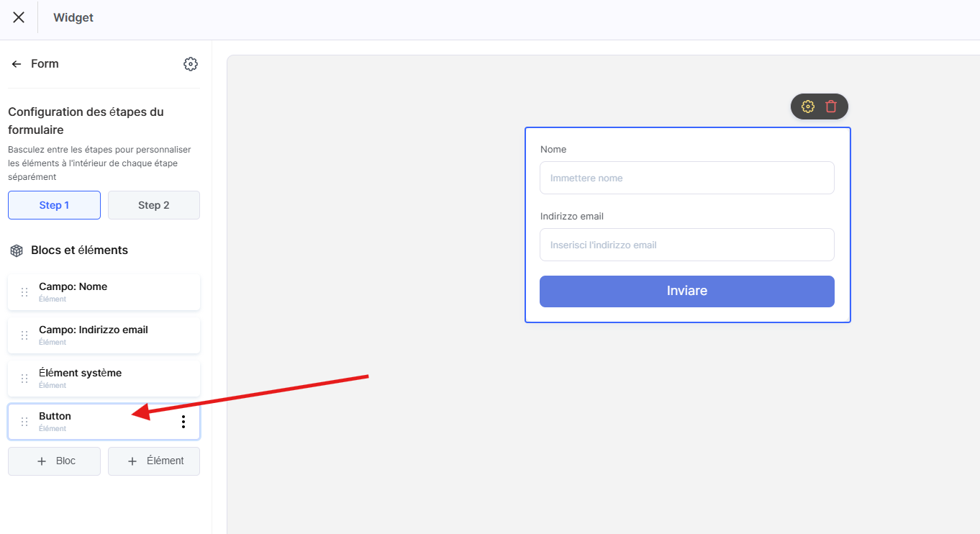
Task: Select the Campo: Nome element row
Action: (108, 291)
